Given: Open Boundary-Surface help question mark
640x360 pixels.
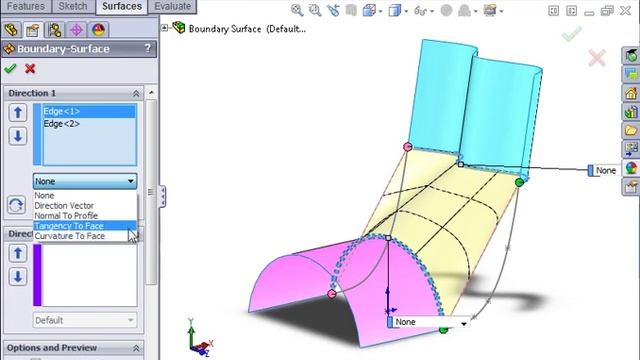Looking at the screenshot, I should (148, 48).
